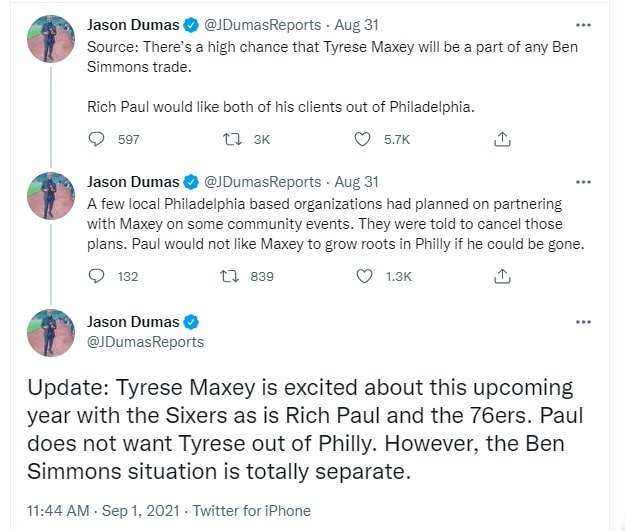Screen dimensions: 625x531
Task: Share the second tweet about community events
Action: 503,276
